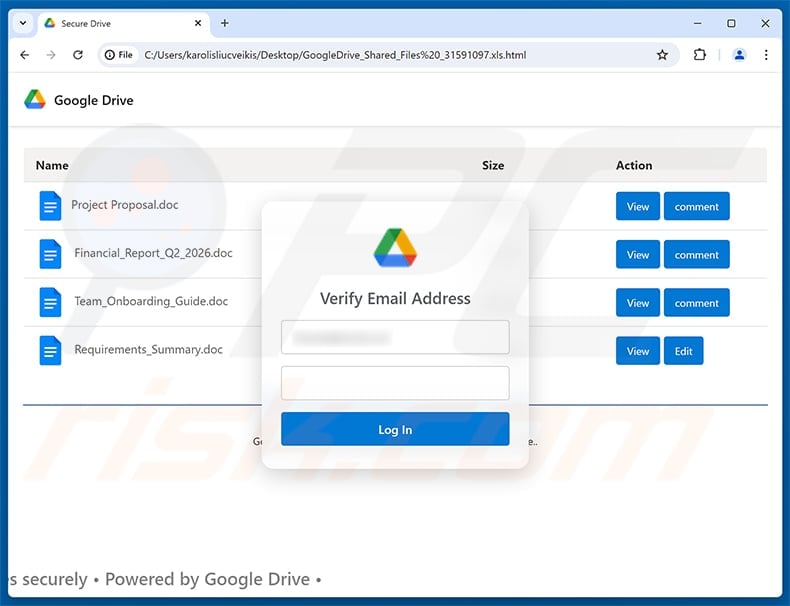Image resolution: width=790 pixels, height=606 pixels.
Task: Close the browser window
Action: pyautogui.click(x=765, y=23)
